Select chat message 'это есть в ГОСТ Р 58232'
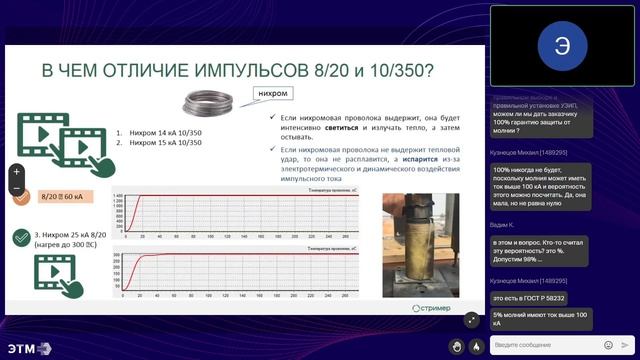Viewport: 640px width, 360px height. click(x=529, y=298)
